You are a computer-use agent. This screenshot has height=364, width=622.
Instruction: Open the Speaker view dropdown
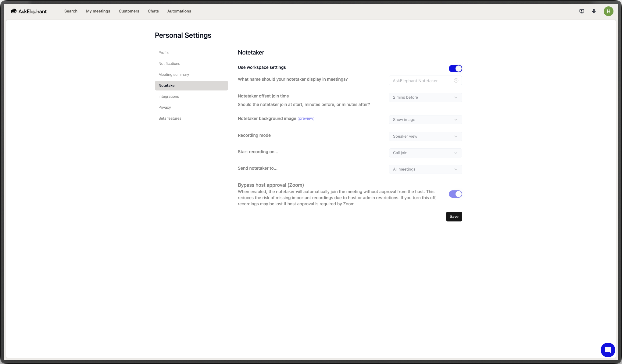(x=425, y=136)
